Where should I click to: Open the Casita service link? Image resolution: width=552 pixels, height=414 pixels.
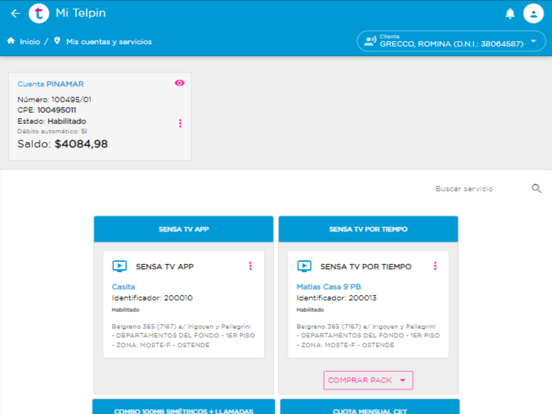click(x=123, y=287)
